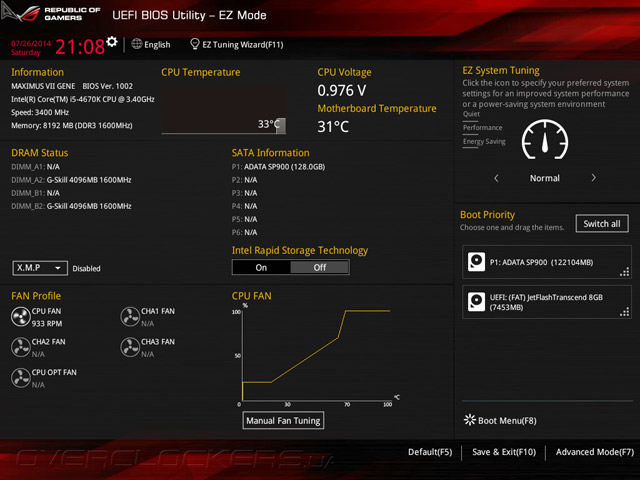The width and height of the screenshot is (640, 480).
Task: Click the 0.976 V voltage value
Action: (x=342, y=91)
